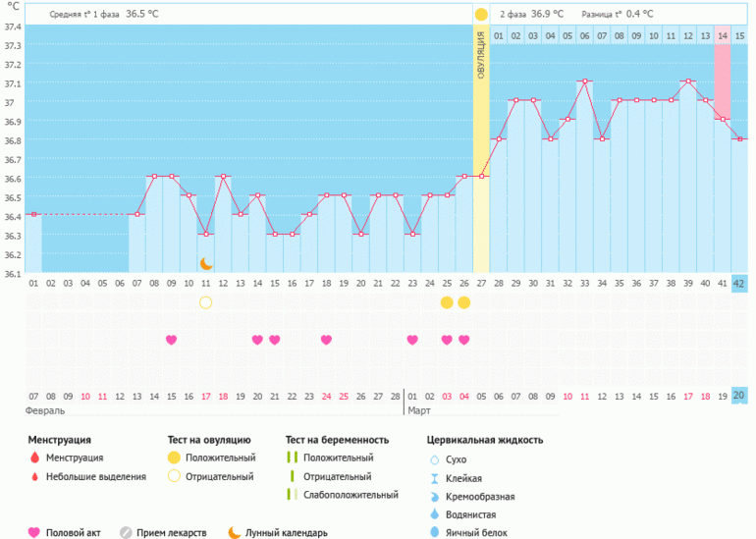Click the Положительный ovulation test legend circle
The image size is (756, 539).
click(175, 458)
